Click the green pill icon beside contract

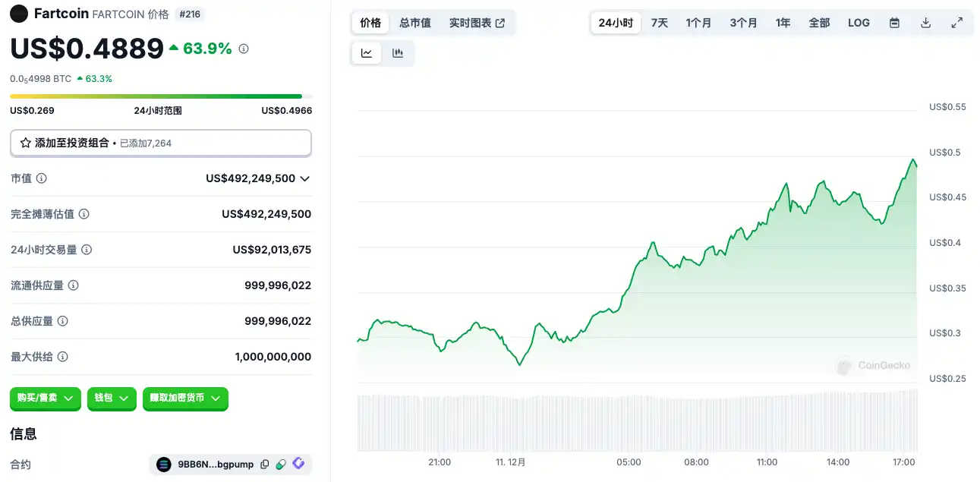click(x=281, y=465)
